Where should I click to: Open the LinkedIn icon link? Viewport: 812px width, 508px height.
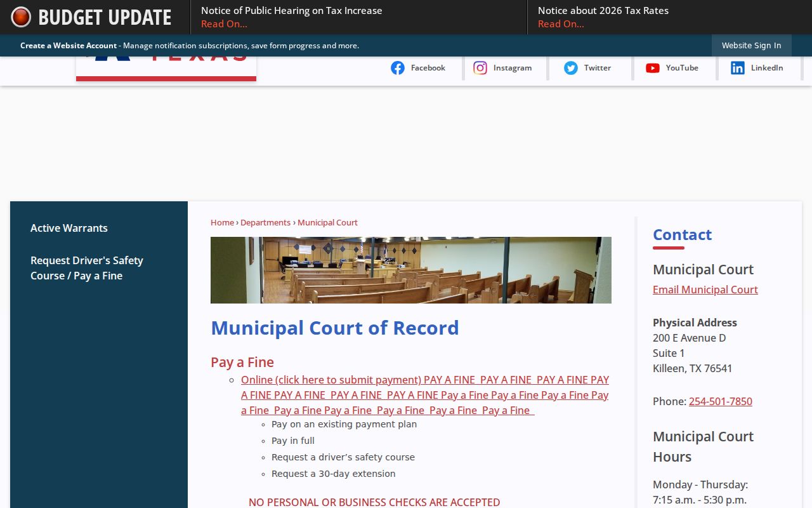click(x=738, y=68)
